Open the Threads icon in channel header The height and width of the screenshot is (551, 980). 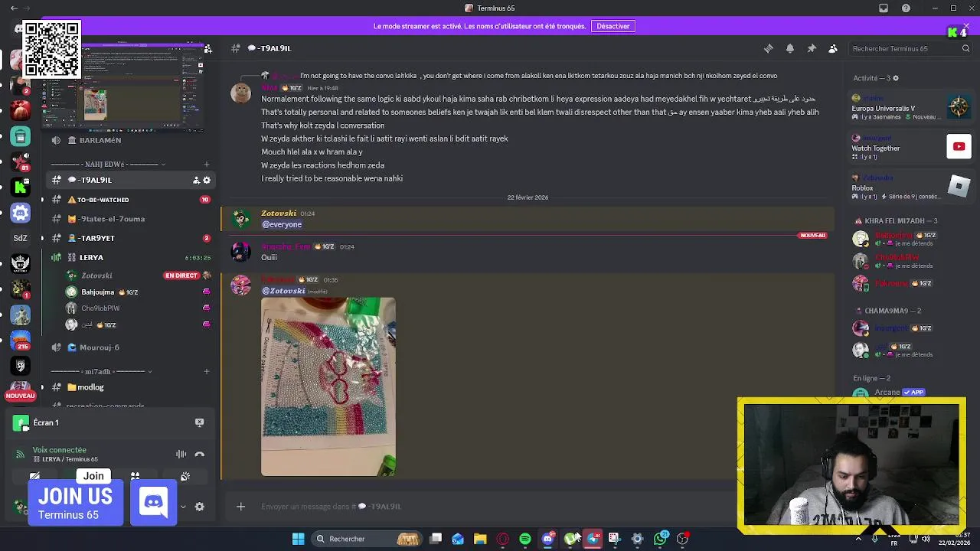768,48
